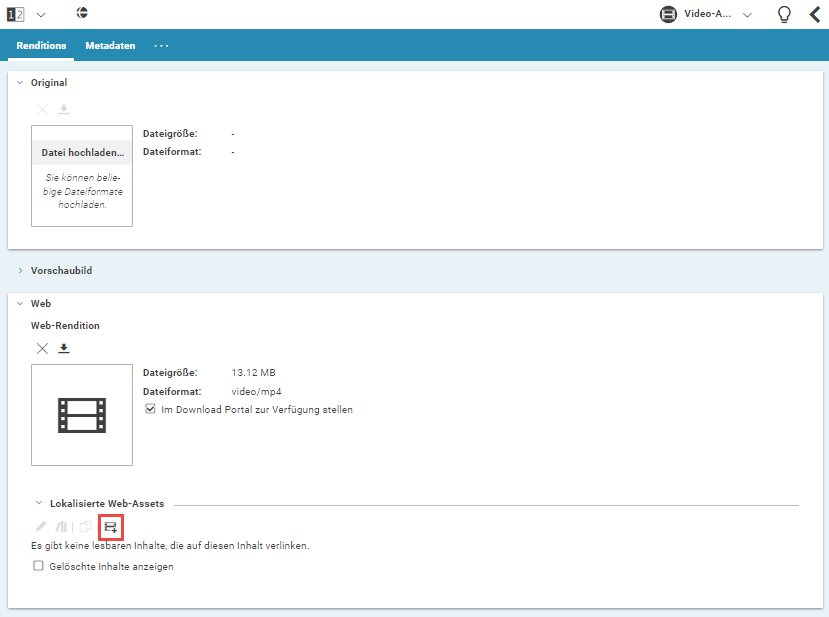829x617 pixels.
Task: Click the greyed pencil edit icon
Action: [x=41, y=526]
